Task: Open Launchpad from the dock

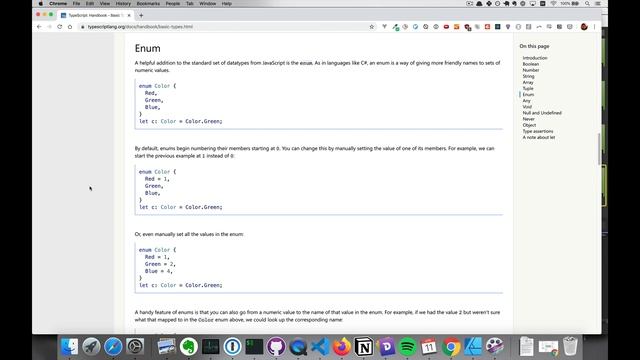Action: (x=91, y=347)
